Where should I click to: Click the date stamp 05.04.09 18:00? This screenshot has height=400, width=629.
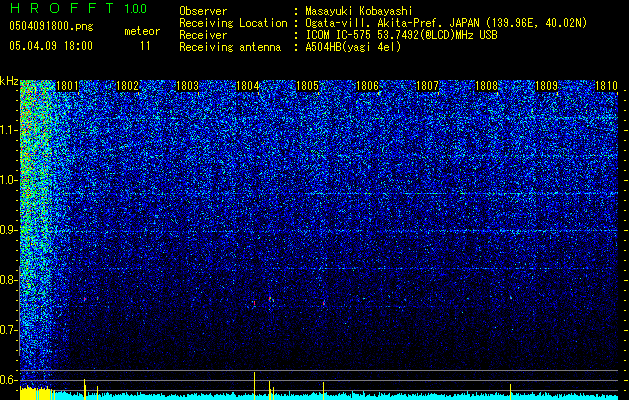click(51, 45)
